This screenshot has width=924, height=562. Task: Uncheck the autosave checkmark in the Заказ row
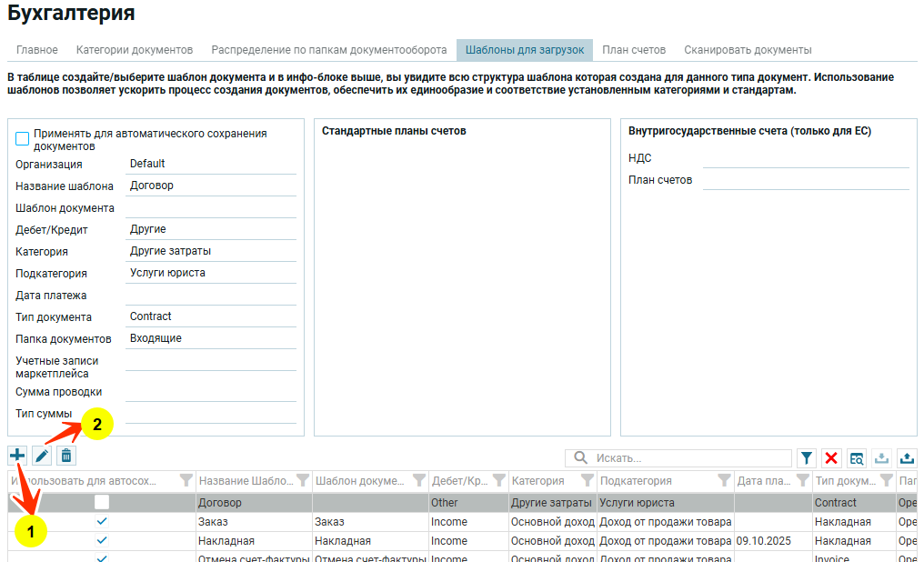coord(102,521)
